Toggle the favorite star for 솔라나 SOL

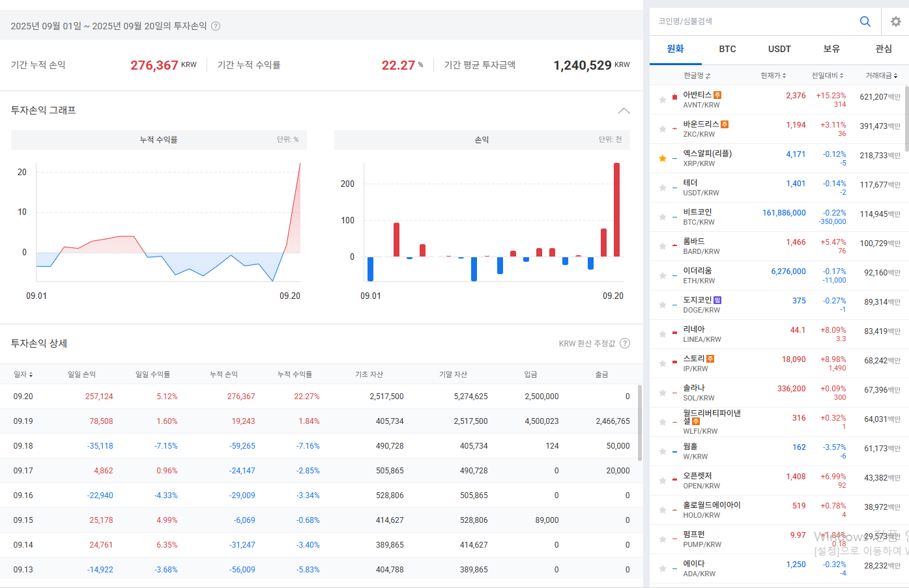(x=662, y=393)
